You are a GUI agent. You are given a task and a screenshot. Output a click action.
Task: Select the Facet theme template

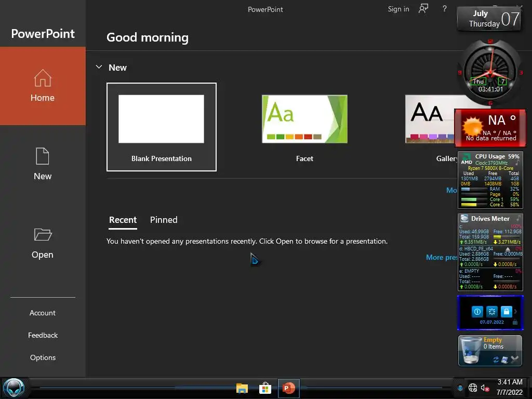[x=304, y=127]
